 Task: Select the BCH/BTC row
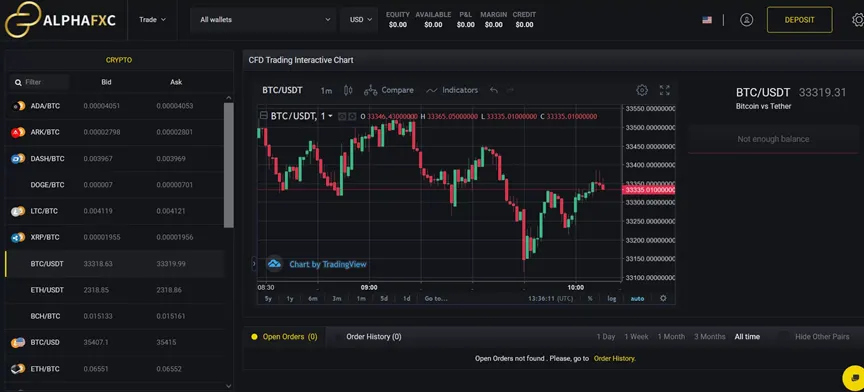(115, 316)
